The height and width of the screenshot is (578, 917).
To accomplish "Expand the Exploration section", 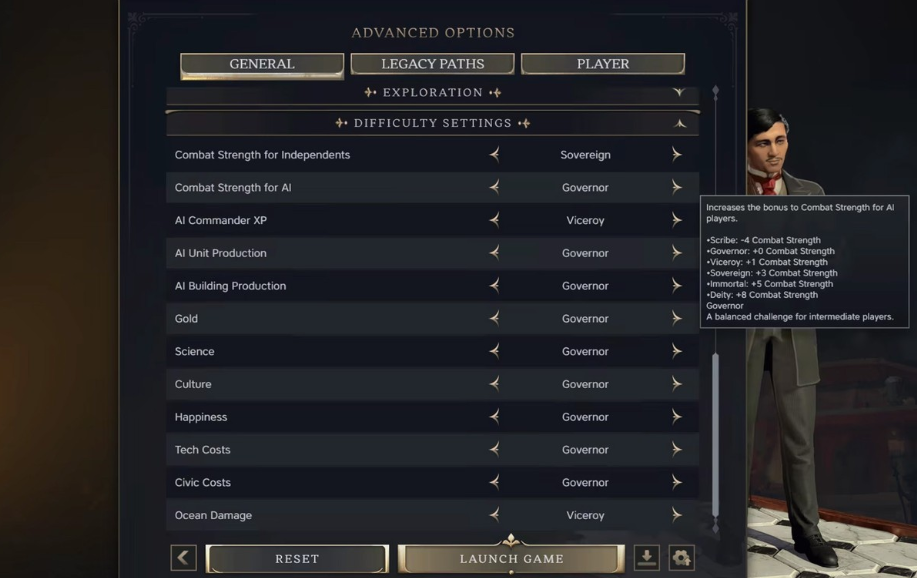I will (433, 93).
